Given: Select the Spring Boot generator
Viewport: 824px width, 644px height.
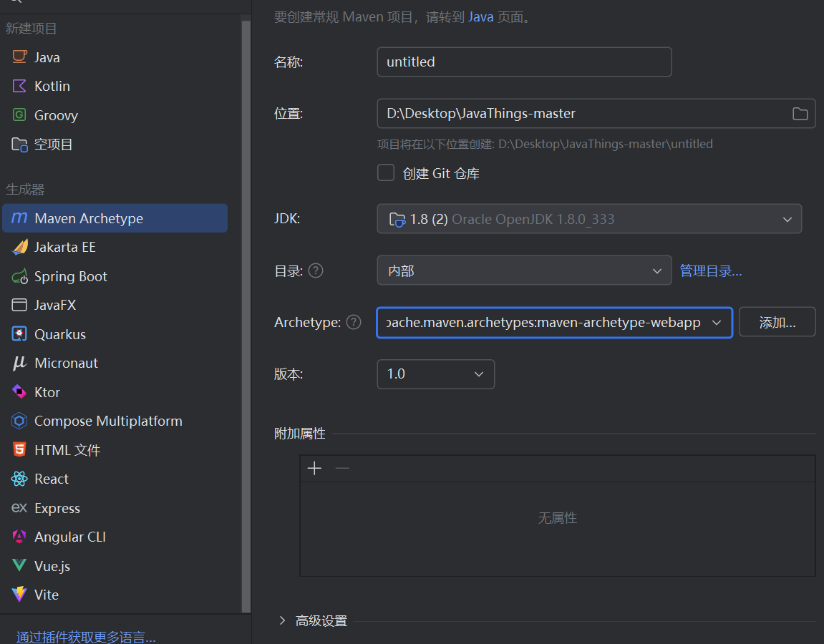Looking at the screenshot, I should pos(70,276).
